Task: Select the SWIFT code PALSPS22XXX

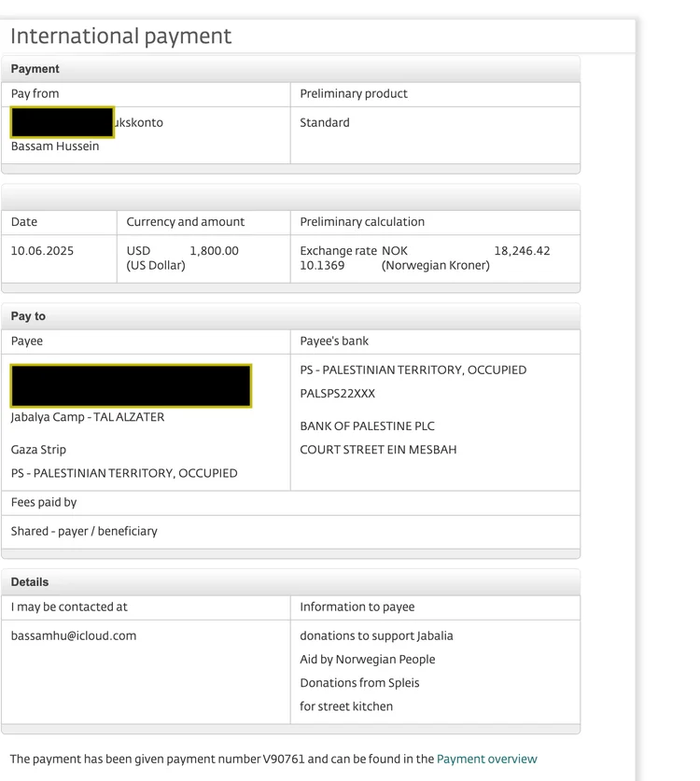Action: [x=337, y=393]
